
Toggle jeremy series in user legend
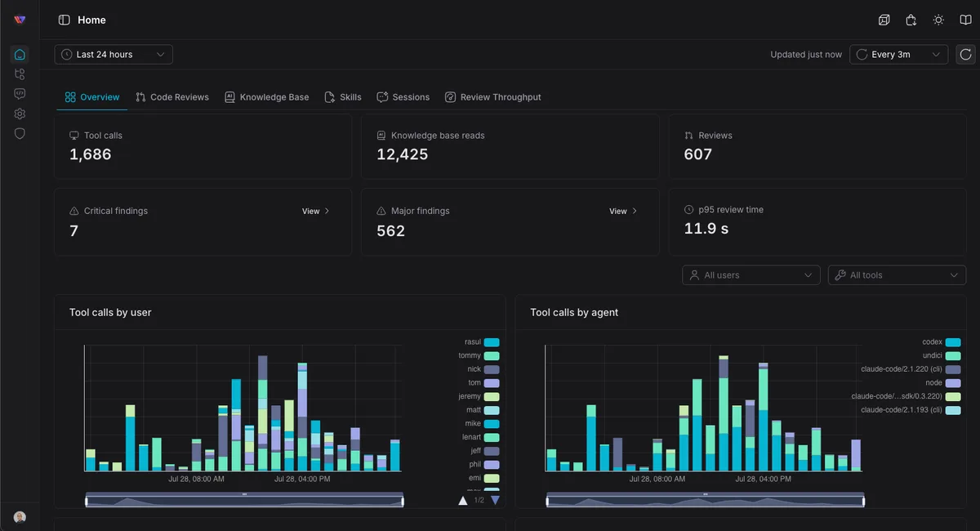click(479, 396)
